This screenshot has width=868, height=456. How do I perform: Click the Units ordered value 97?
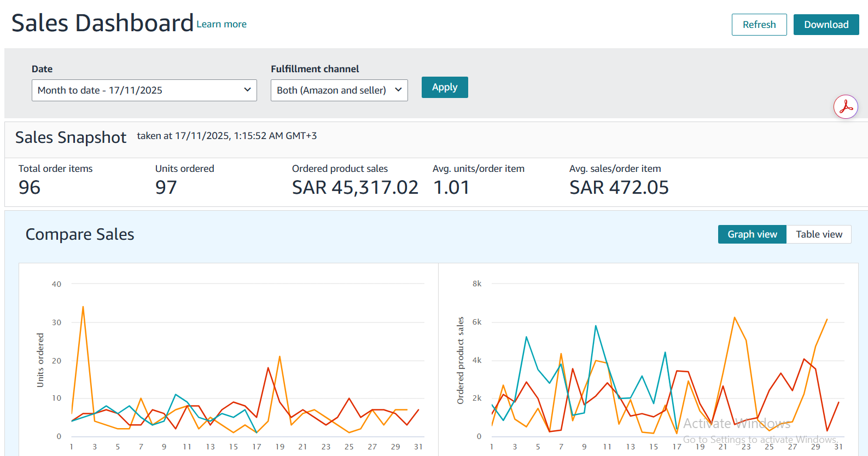pyautogui.click(x=166, y=188)
